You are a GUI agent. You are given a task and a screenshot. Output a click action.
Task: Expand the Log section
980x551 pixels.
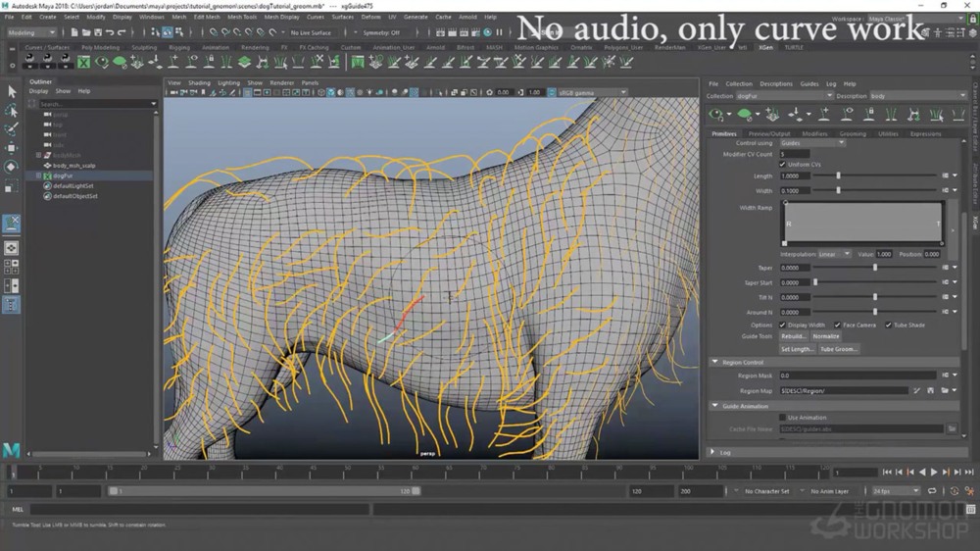click(712, 452)
